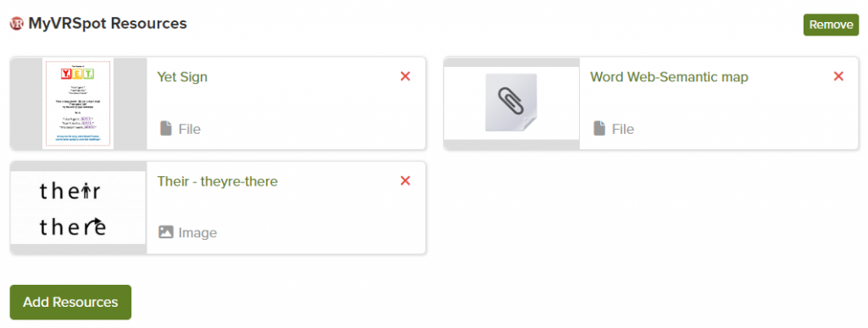The width and height of the screenshot is (868, 328).
Task: Click the Image label on Their card
Action: point(198,233)
